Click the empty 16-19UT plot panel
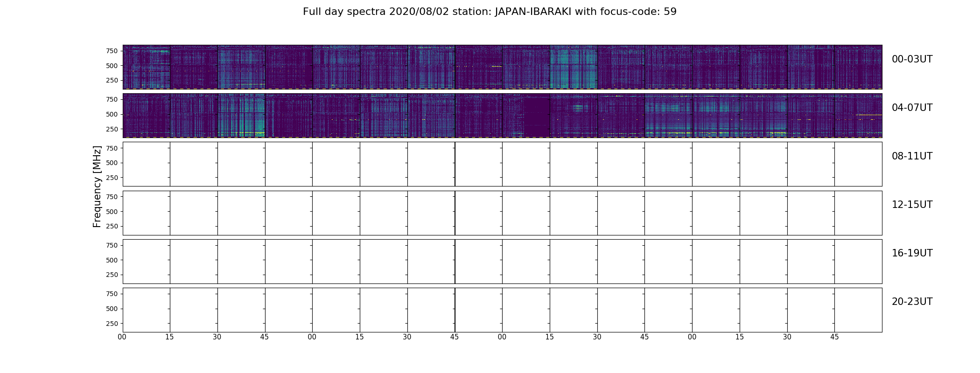This screenshot has height=373, width=980. point(502,261)
